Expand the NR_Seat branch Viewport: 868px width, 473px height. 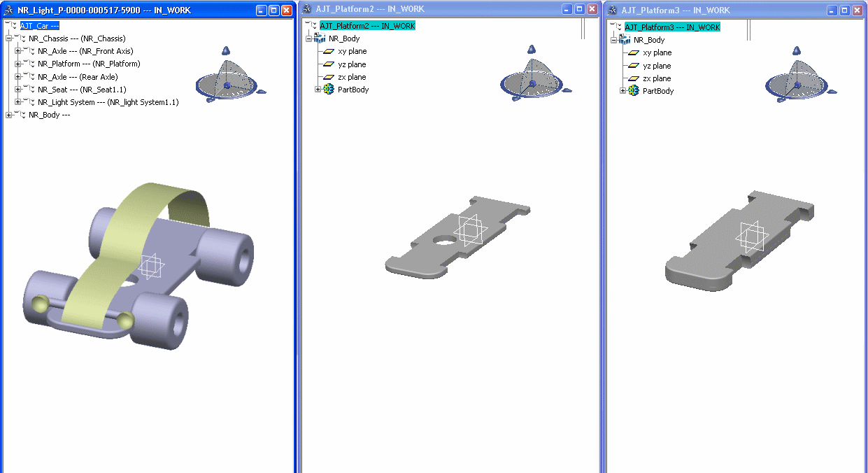pos(18,90)
